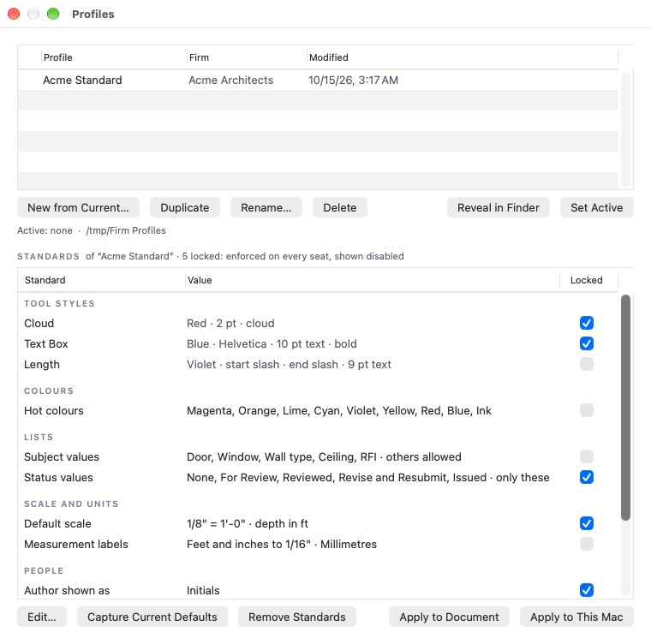Click the red close window button

click(x=14, y=14)
